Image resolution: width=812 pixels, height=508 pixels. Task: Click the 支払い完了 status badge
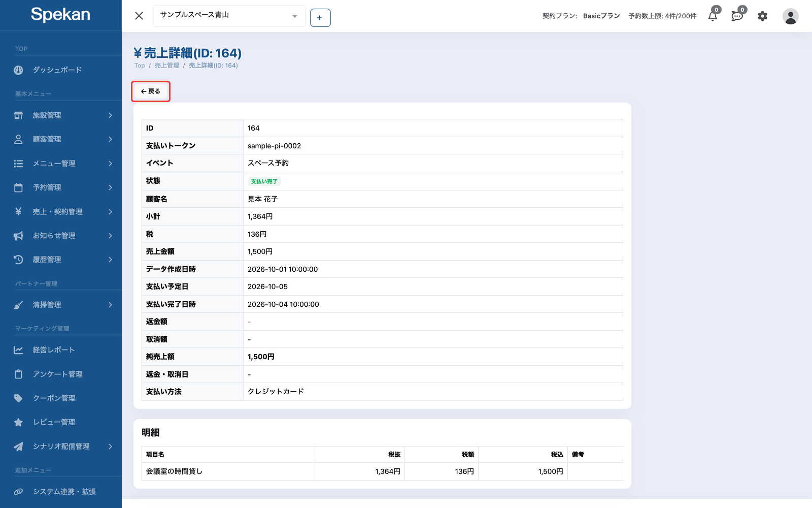(264, 181)
